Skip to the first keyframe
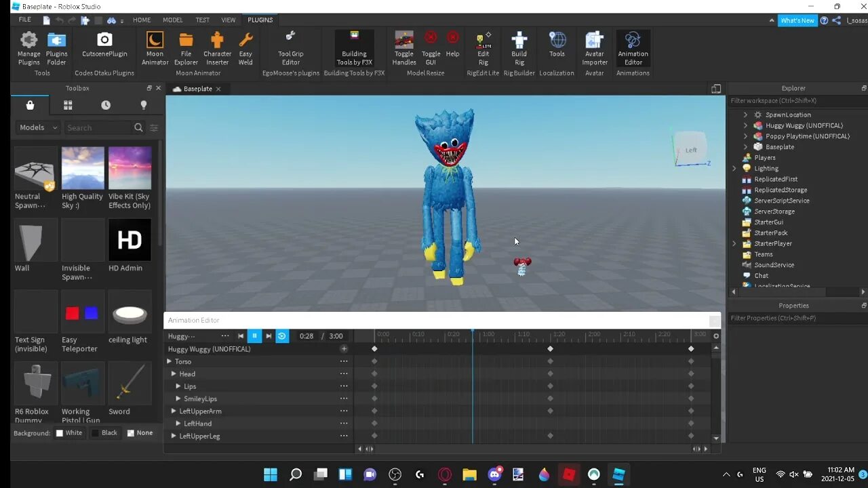 (x=240, y=335)
